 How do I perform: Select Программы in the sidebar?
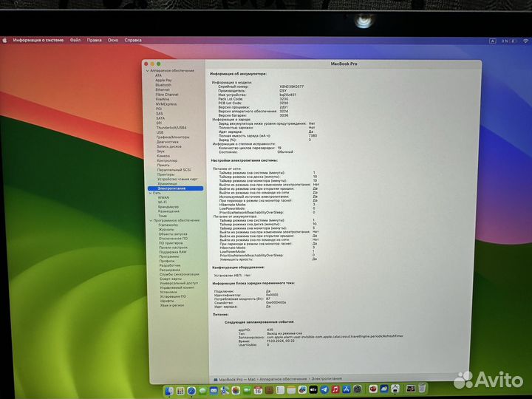[x=169, y=256]
